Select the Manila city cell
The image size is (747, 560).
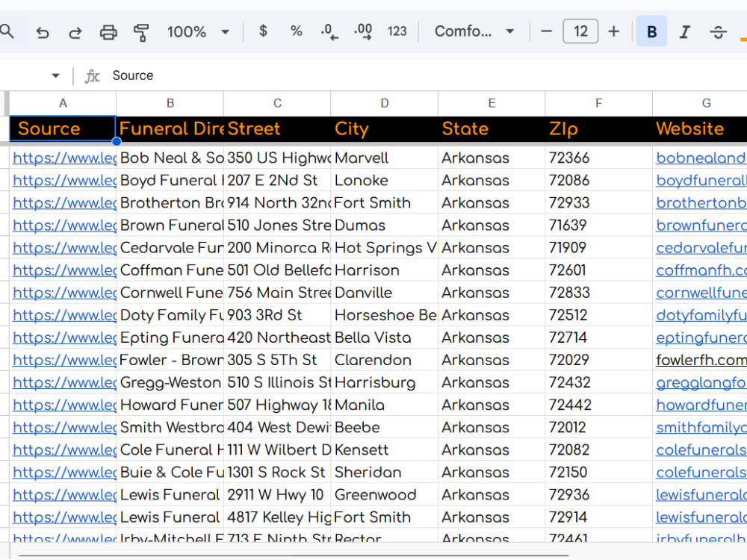[385, 404]
